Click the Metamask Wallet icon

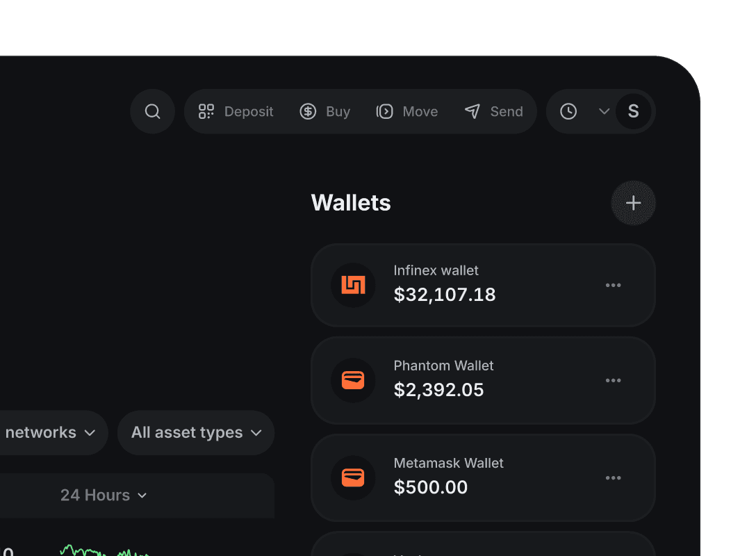(353, 477)
